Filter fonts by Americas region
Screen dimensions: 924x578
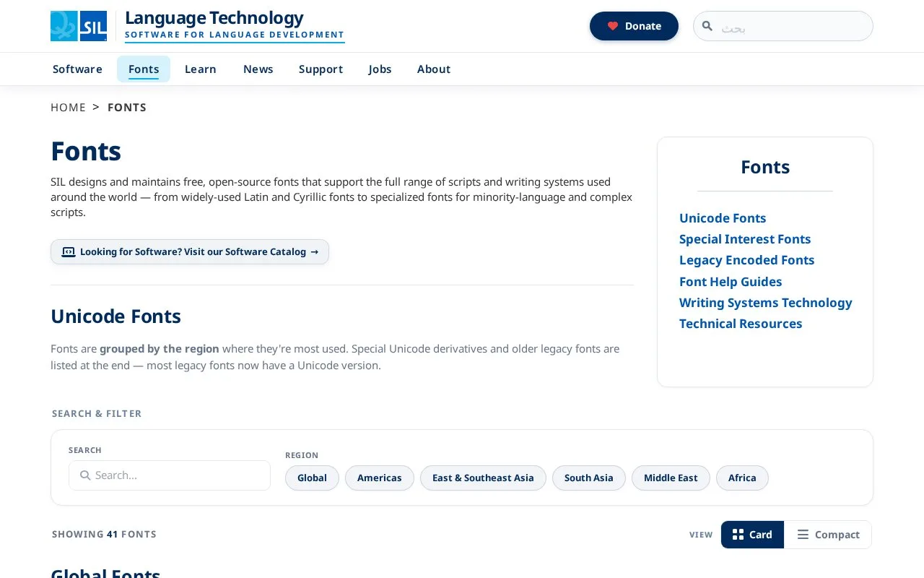click(x=380, y=478)
